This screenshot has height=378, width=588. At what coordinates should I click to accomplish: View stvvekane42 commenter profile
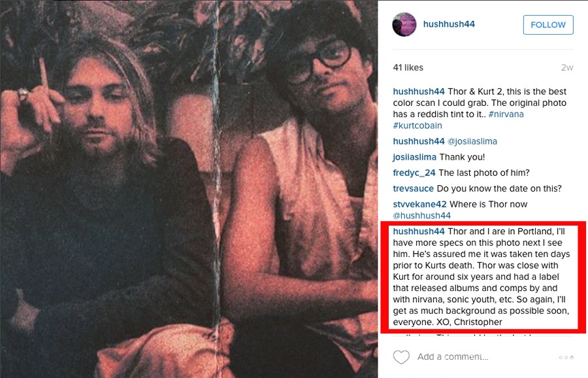[x=419, y=204]
